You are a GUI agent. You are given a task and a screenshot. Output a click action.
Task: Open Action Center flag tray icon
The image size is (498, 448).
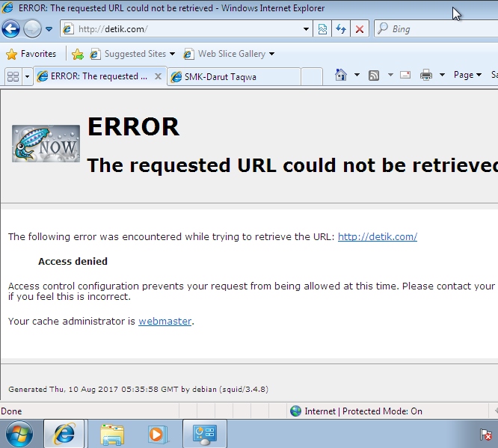click(486, 435)
